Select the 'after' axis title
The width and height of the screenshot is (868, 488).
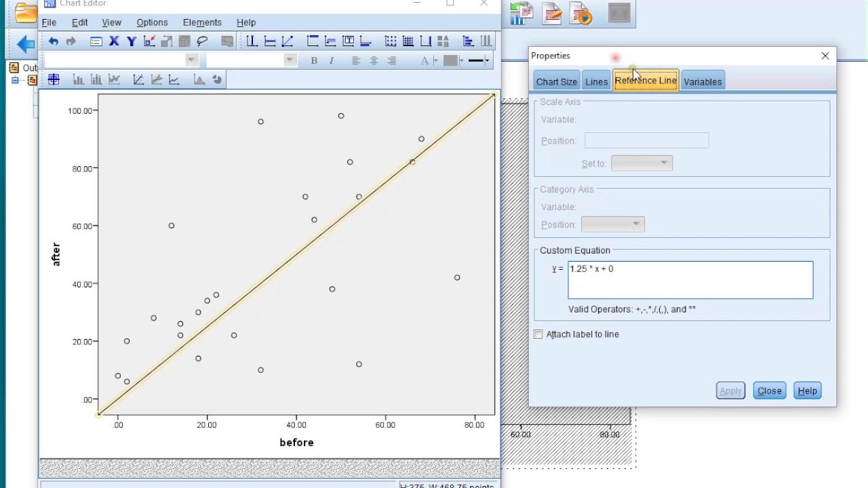point(56,254)
